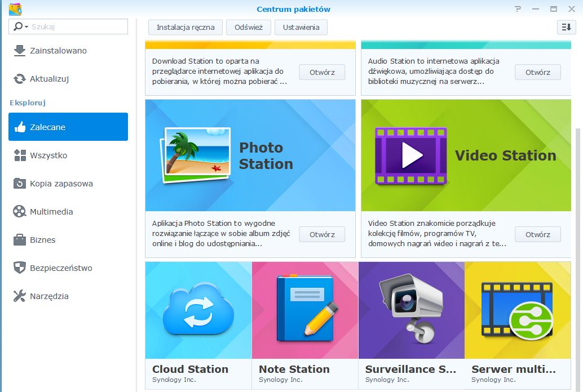The height and width of the screenshot is (392, 583).
Task: Open Photo Station with Otwórz
Action: (x=322, y=234)
